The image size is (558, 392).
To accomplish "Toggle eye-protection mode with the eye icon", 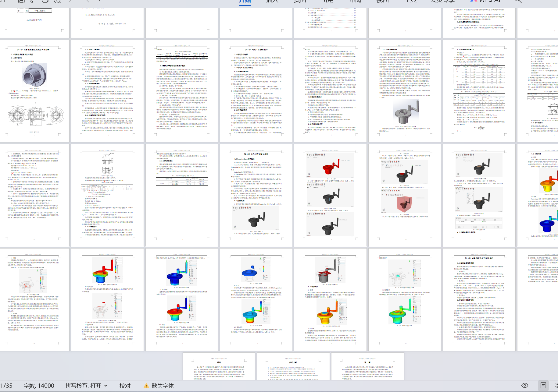I will tap(525, 385).
